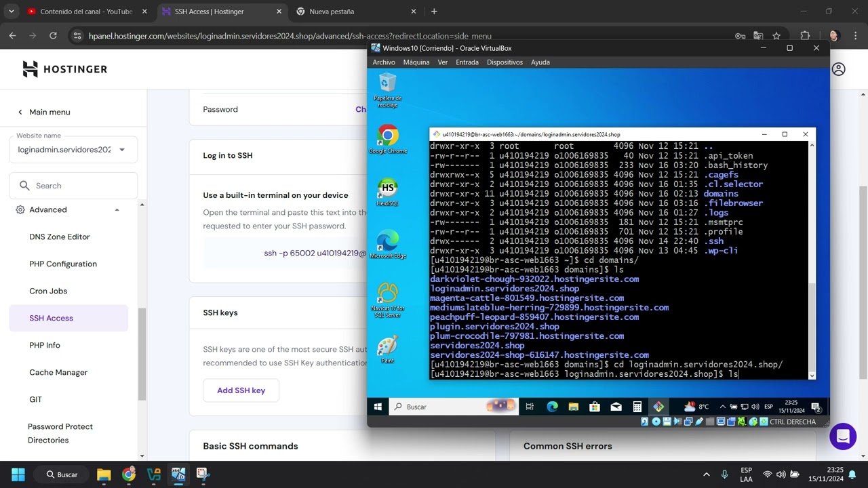Open Task View in VM taskbar
The height and width of the screenshot is (488, 868).
pyautogui.click(x=530, y=407)
